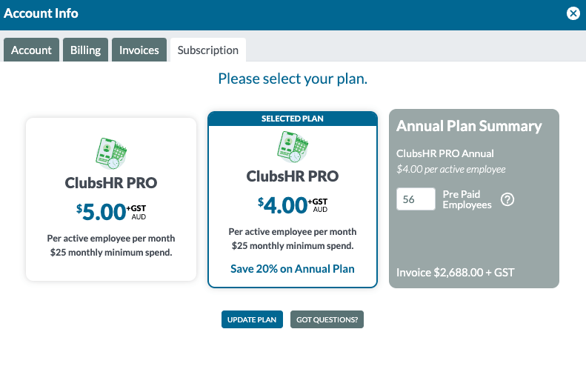Click the $4.00 +GST price label

click(x=293, y=205)
